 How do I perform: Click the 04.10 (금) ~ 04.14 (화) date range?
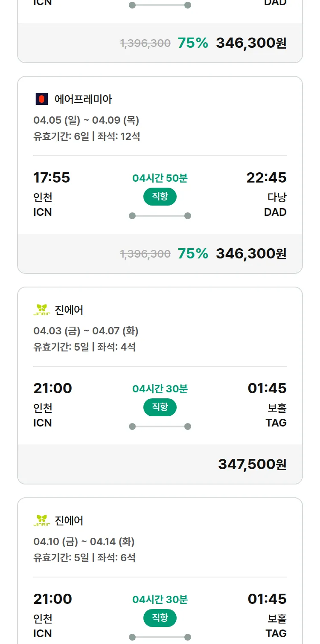coord(84,542)
